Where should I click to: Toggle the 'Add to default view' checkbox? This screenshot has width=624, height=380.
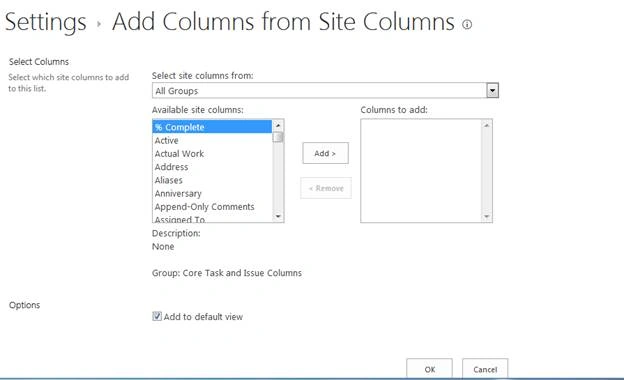(157, 316)
